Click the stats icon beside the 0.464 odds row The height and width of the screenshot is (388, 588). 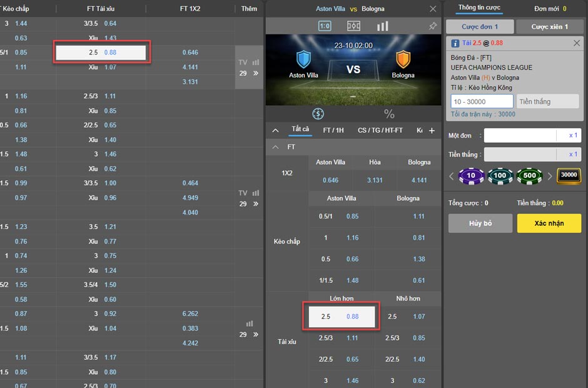(256, 193)
